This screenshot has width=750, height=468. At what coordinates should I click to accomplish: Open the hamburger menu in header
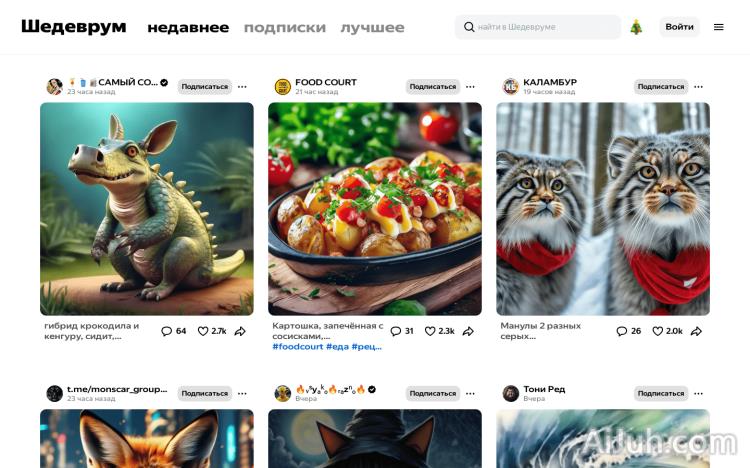pos(718,27)
